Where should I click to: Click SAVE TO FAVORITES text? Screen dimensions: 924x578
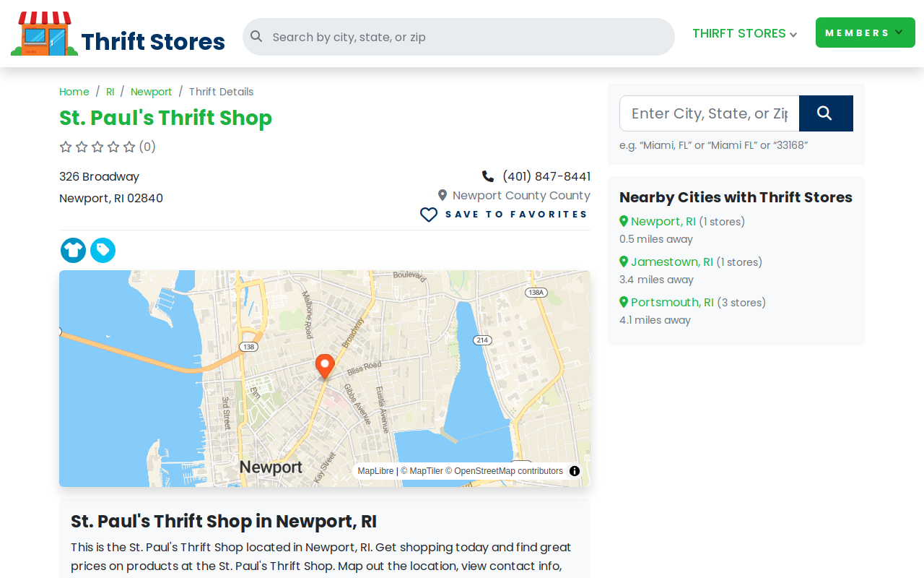click(516, 215)
